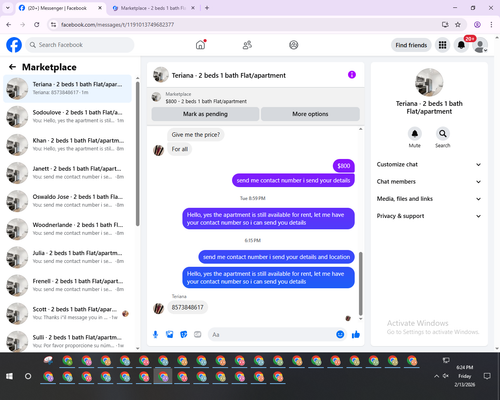This screenshot has width=500, height=400.
Task: Open the Windows Start button
Action: click(x=9, y=376)
